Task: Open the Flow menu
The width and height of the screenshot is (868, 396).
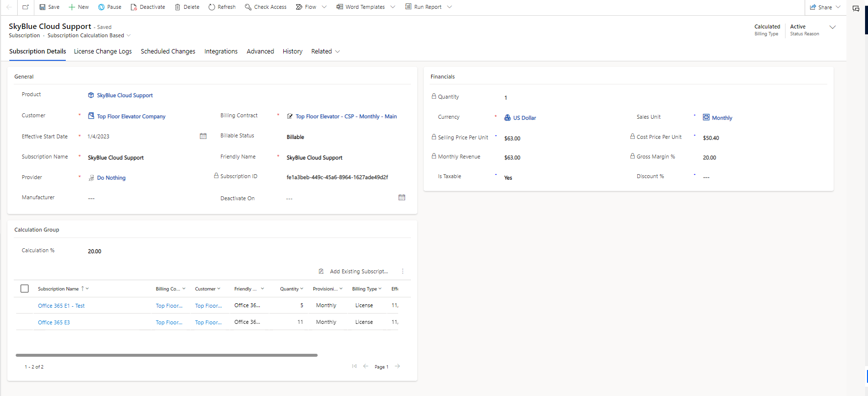Action: click(x=306, y=7)
